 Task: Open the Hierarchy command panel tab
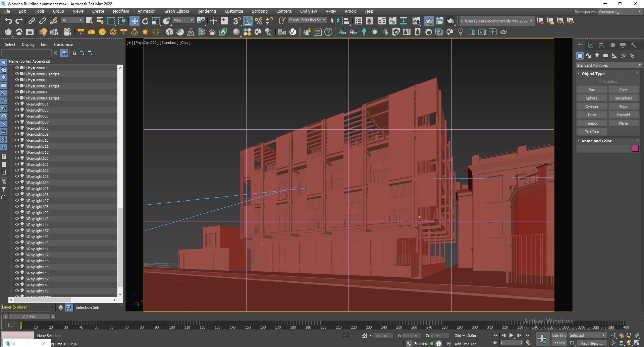click(x=601, y=45)
